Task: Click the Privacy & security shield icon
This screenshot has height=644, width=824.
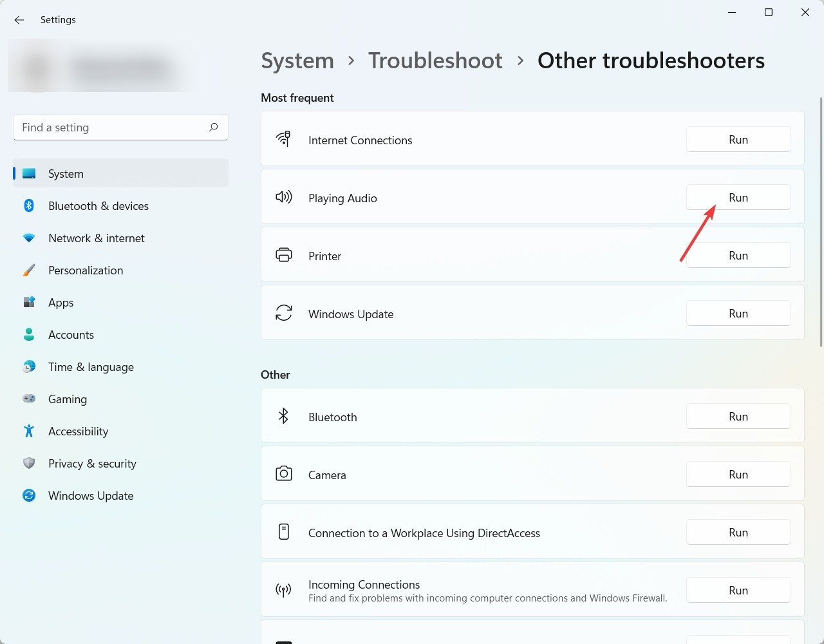Action: (29, 463)
